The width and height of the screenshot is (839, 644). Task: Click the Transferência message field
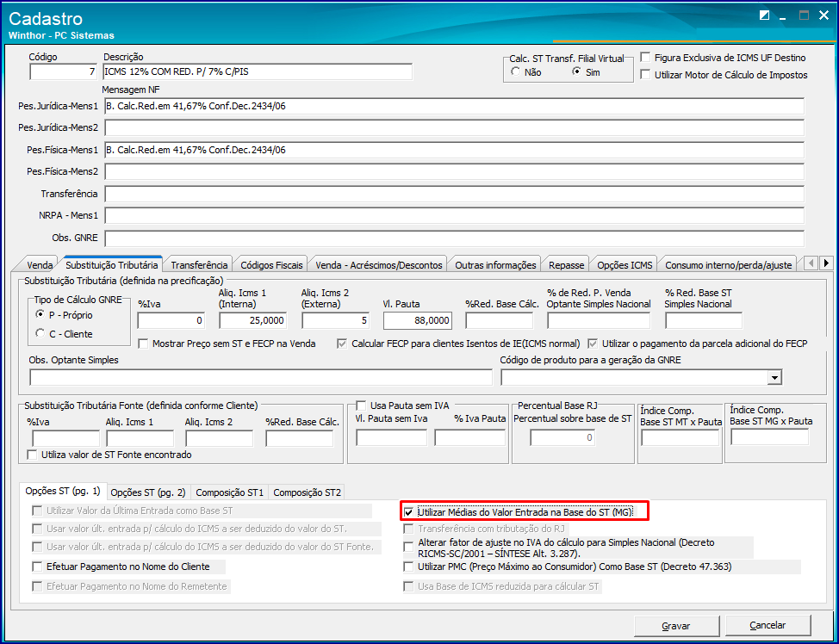click(454, 194)
